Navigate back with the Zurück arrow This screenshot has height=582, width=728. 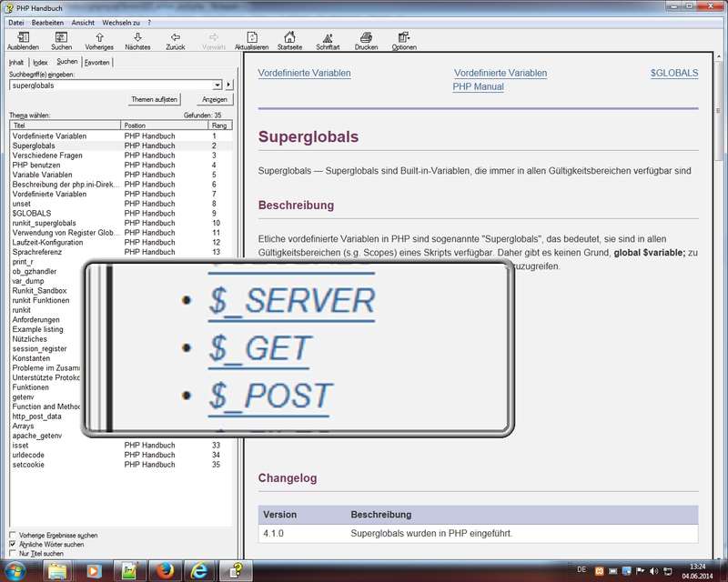pyautogui.click(x=175, y=38)
